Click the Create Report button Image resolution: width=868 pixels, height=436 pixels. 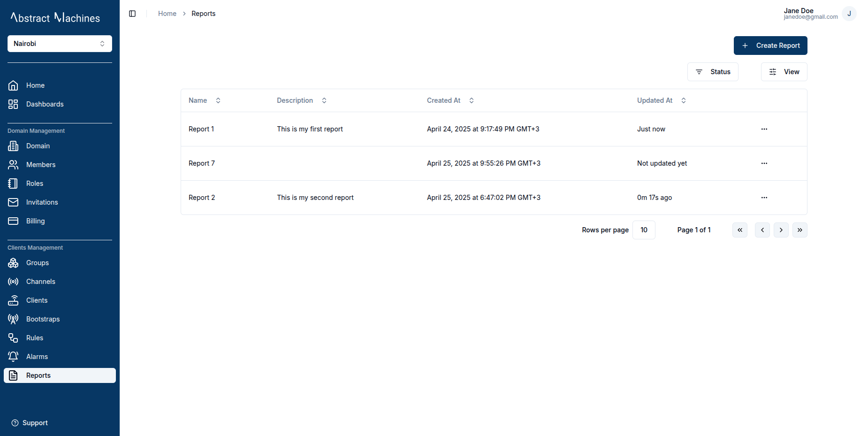pyautogui.click(x=770, y=46)
